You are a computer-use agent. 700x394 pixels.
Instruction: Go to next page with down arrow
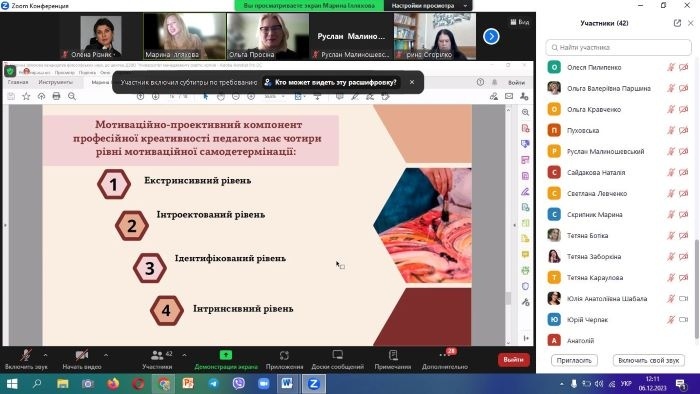(x=155, y=96)
